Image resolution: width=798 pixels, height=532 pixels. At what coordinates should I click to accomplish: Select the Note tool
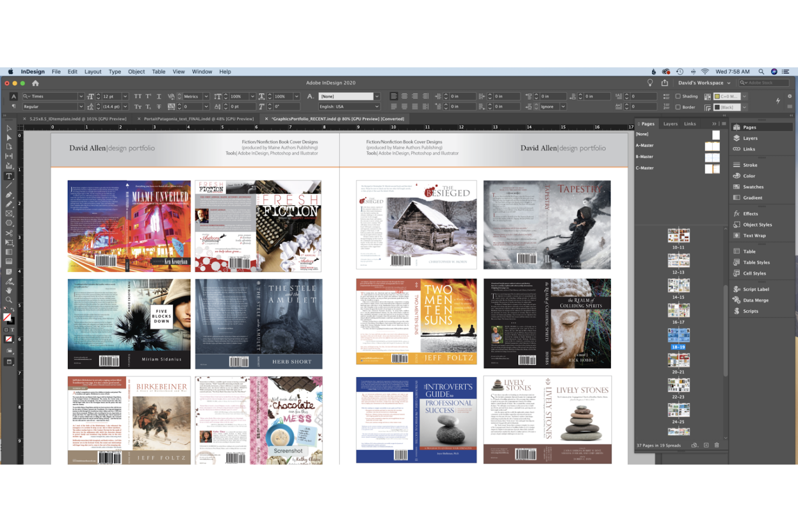[x=9, y=271]
